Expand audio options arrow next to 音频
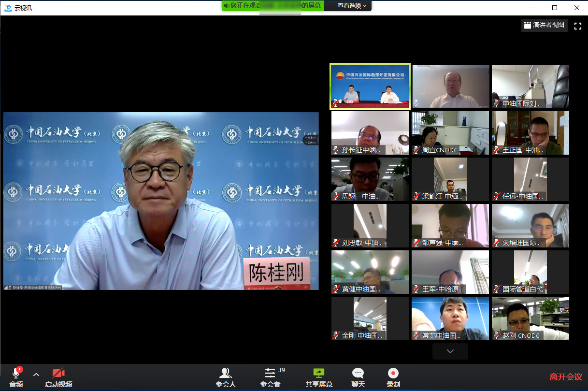This screenshot has width=588, height=391. 36,375
